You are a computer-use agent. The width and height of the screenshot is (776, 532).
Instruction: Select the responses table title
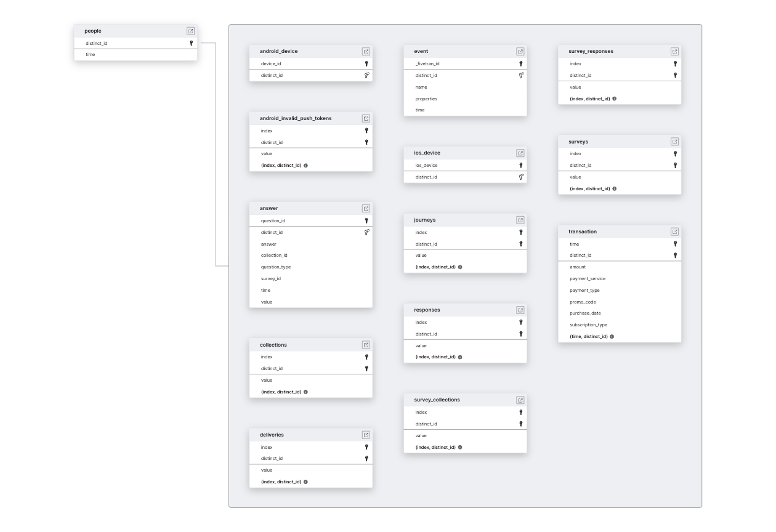(x=427, y=310)
